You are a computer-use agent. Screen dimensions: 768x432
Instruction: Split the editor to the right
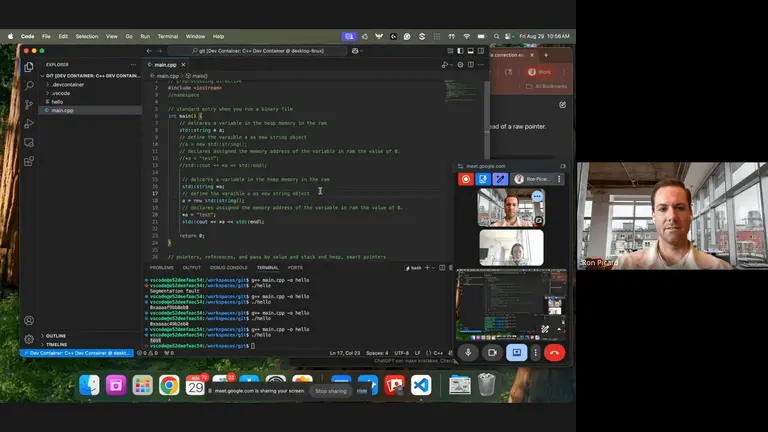pyautogui.click(x=471, y=65)
